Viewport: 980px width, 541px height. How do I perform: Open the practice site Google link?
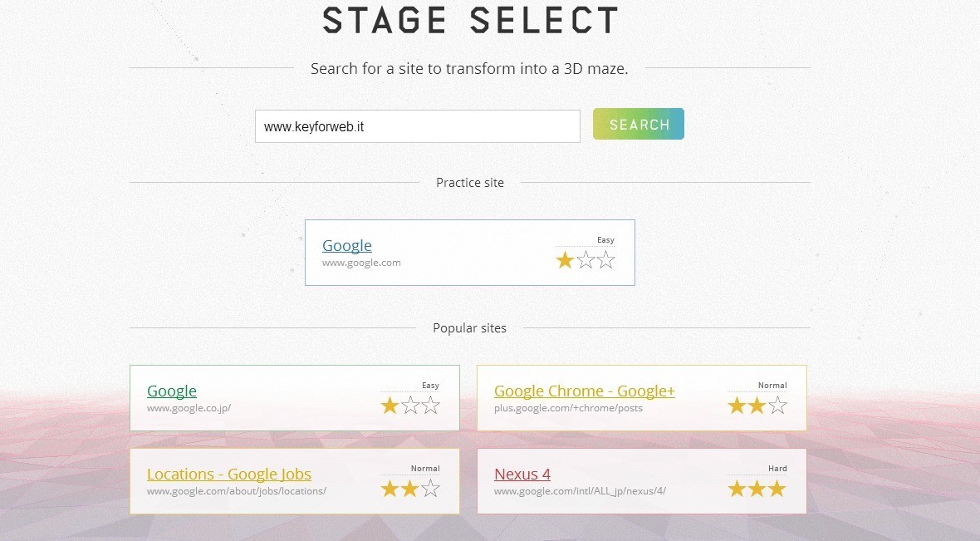pyautogui.click(x=346, y=245)
